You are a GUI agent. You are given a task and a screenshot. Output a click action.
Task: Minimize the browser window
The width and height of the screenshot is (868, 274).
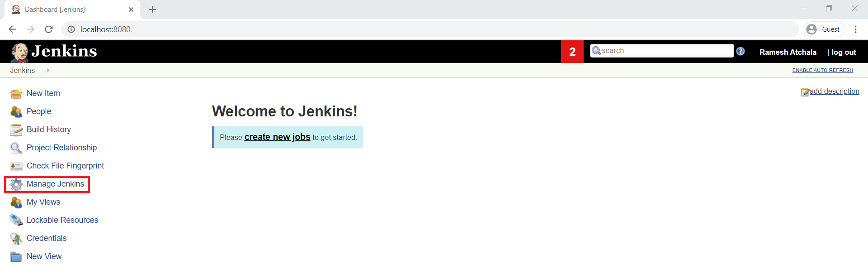803,8
